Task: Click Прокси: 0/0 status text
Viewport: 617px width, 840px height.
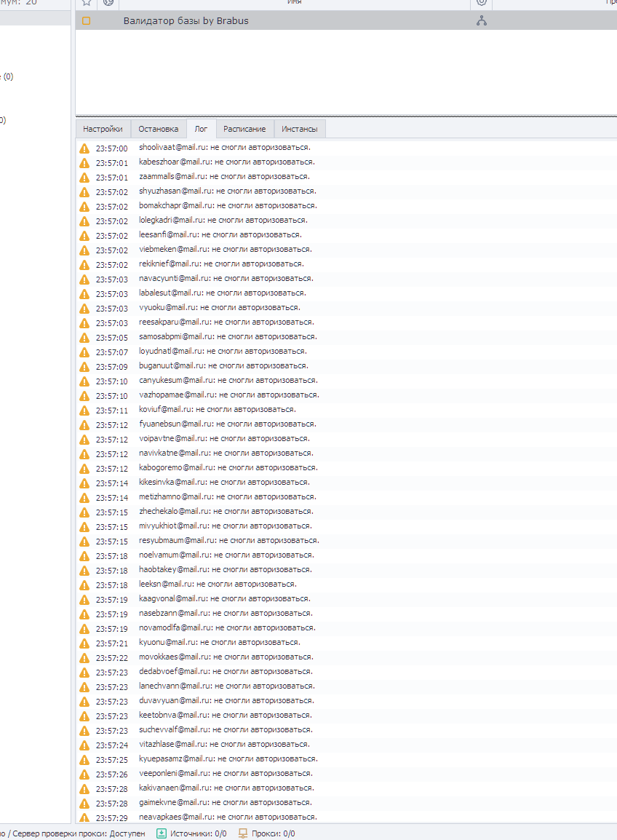Action: pos(273,833)
